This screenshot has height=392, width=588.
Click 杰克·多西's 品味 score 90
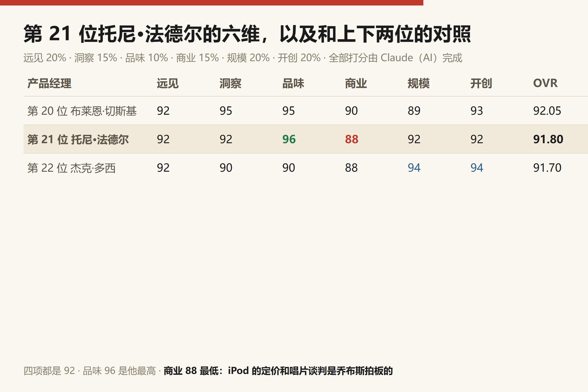pyautogui.click(x=289, y=168)
